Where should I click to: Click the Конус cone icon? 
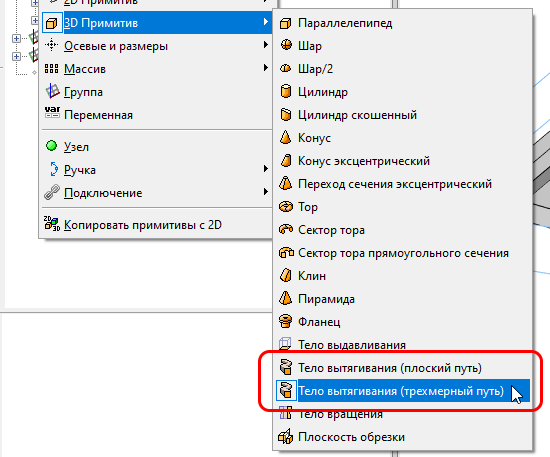(286, 137)
